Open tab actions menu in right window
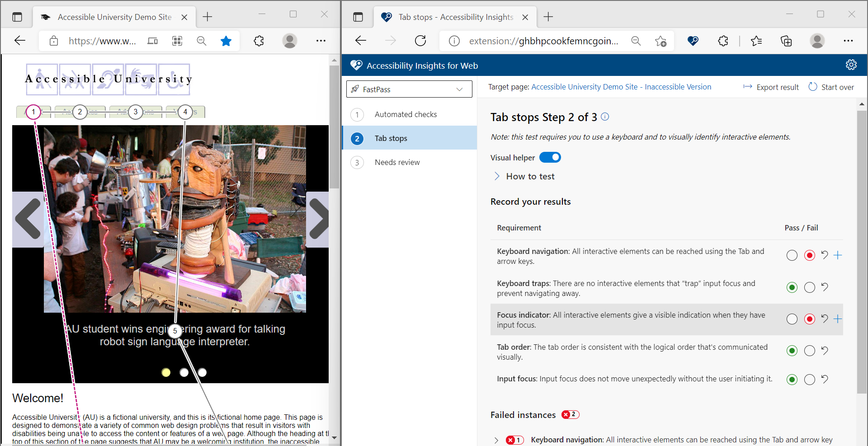Screen dimensions: 868x446 pyautogui.click(x=358, y=17)
